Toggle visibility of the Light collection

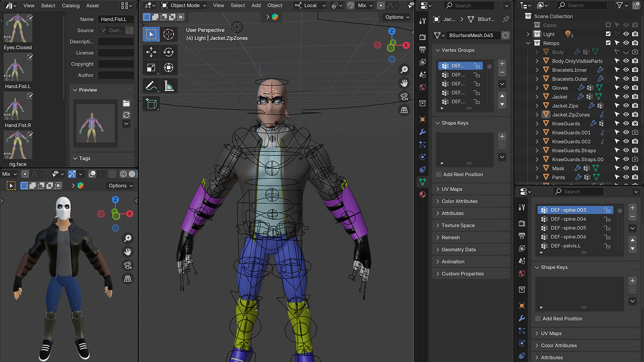click(x=626, y=34)
